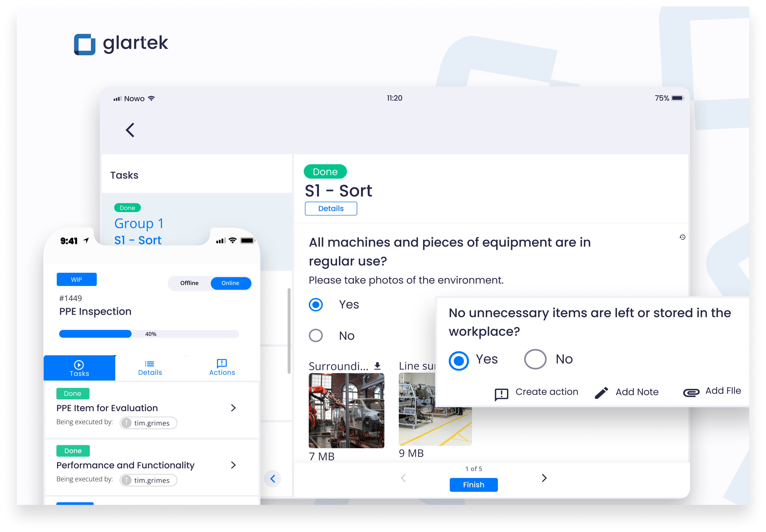
Task: Click the history/revert icon near the question
Action: pos(683,237)
